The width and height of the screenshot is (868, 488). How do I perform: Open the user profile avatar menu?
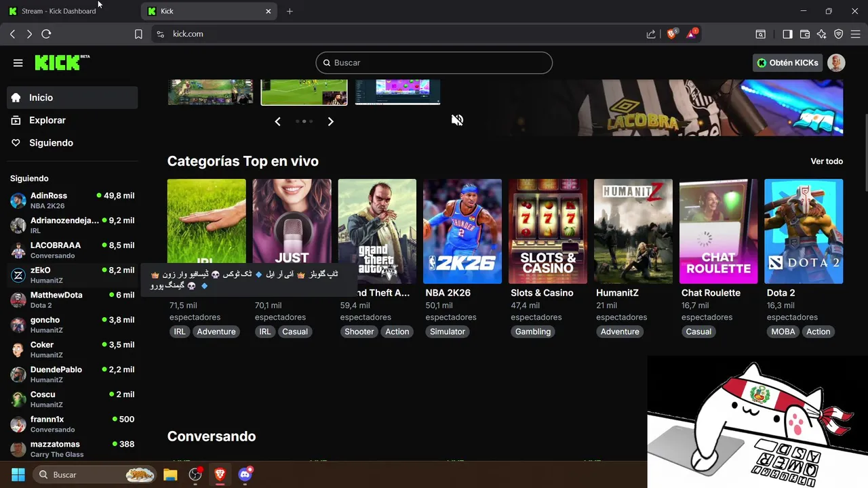(836, 63)
